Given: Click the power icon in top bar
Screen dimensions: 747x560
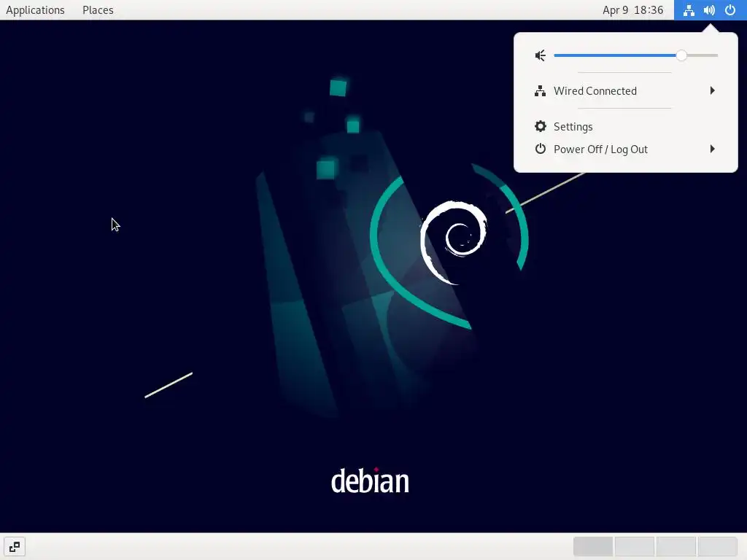Looking at the screenshot, I should [729, 10].
